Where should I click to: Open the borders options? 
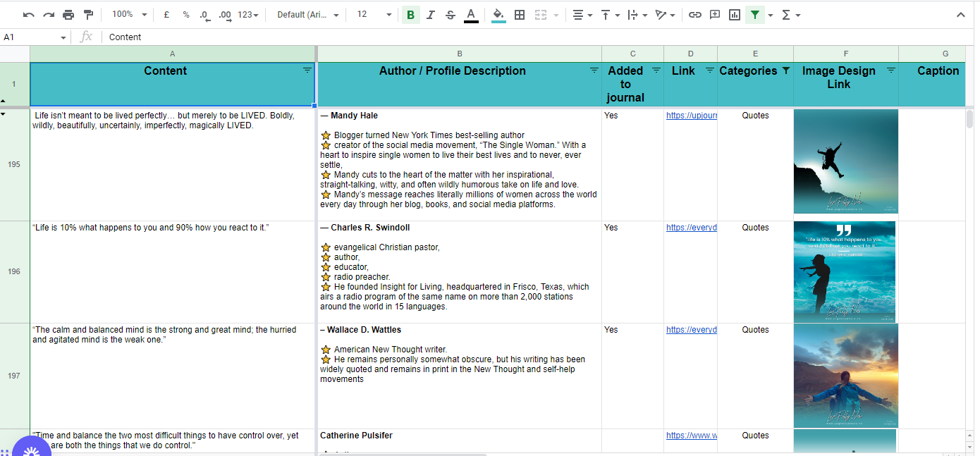520,15
